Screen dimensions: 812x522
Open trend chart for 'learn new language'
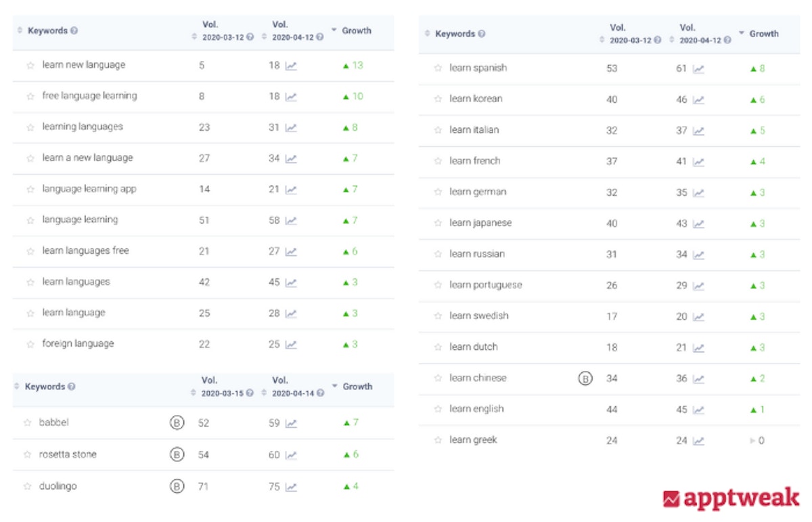pyautogui.click(x=291, y=66)
